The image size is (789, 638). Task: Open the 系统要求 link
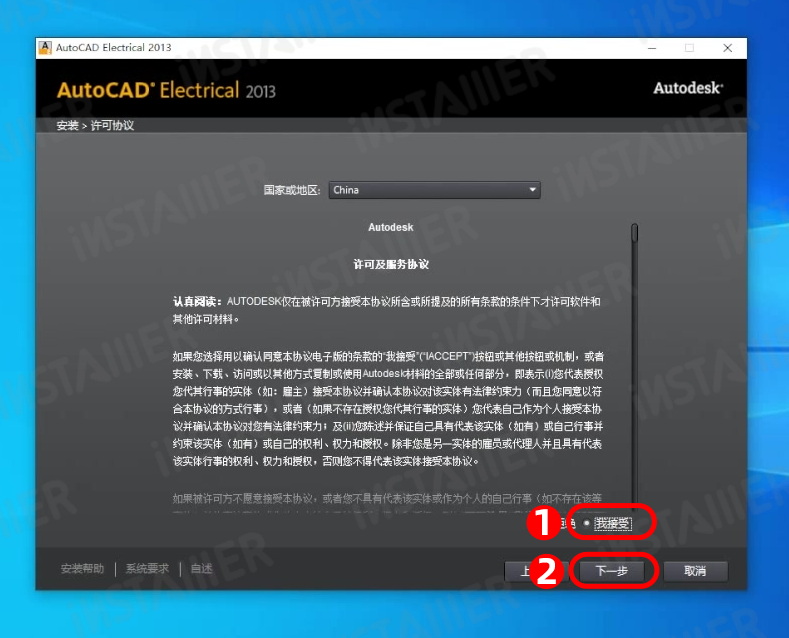tap(147, 569)
